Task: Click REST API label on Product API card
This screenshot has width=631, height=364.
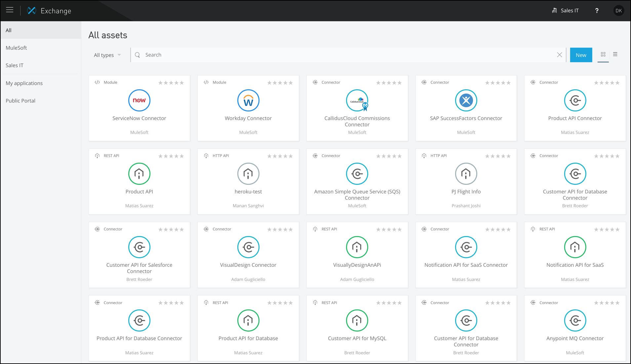Action: [x=111, y=156]
